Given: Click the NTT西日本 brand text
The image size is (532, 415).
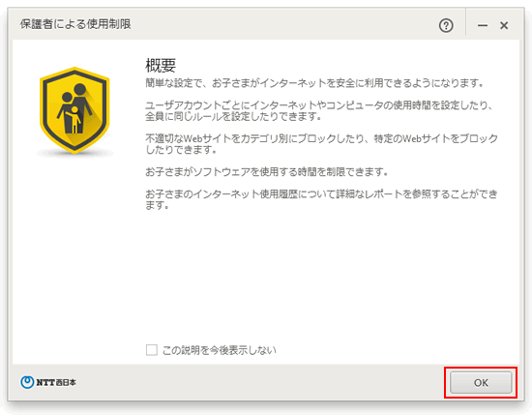Looking at the screenshot, I should [56, 382].
